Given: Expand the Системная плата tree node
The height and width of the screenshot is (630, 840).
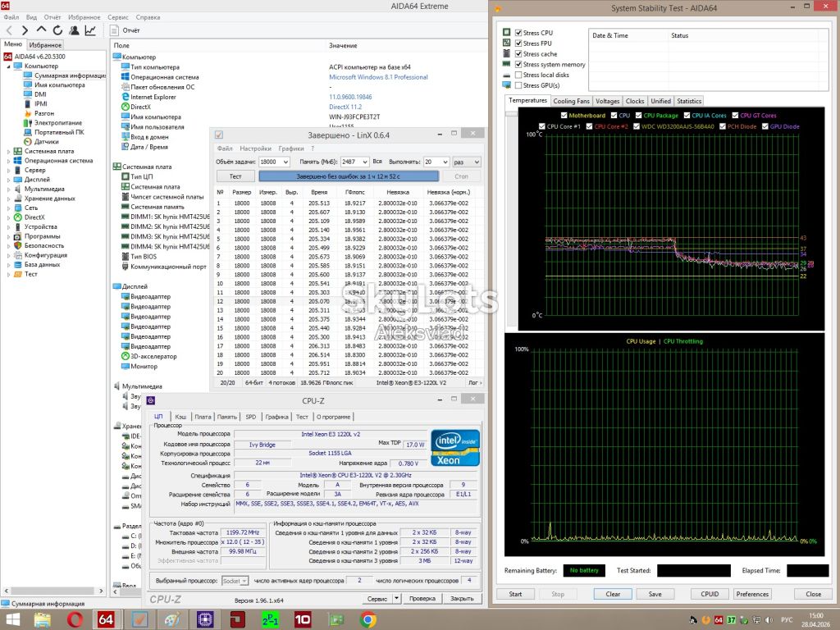Looking at the screenshot, I should 8,152.
